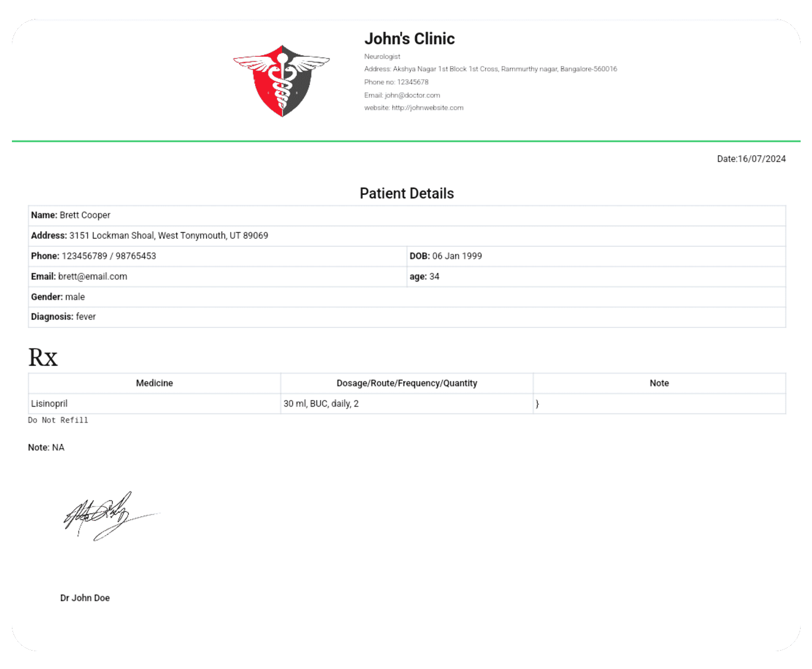Click the clinic phone no 12345678
812x669 pixels.
pyautogui.click(x=396, y=82)
